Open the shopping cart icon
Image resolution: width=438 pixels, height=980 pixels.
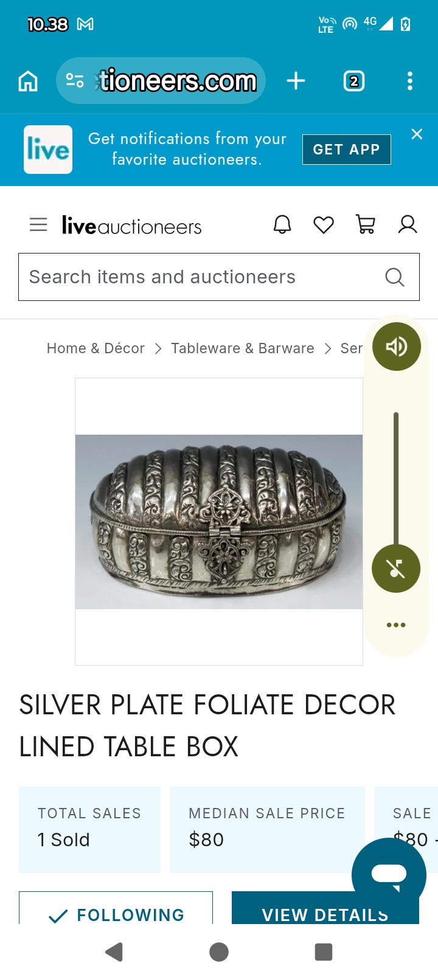tap(365, 225)
